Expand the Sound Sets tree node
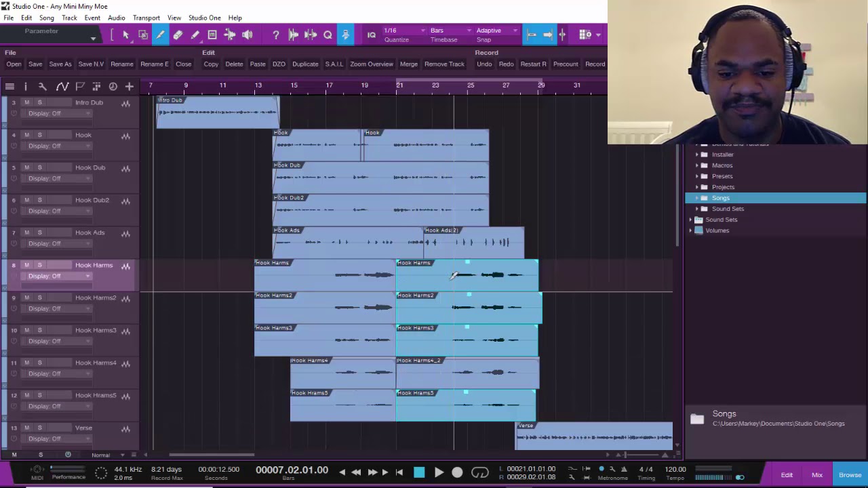The height and width of the screenshot is (488, 868). (x=691, y=220)
